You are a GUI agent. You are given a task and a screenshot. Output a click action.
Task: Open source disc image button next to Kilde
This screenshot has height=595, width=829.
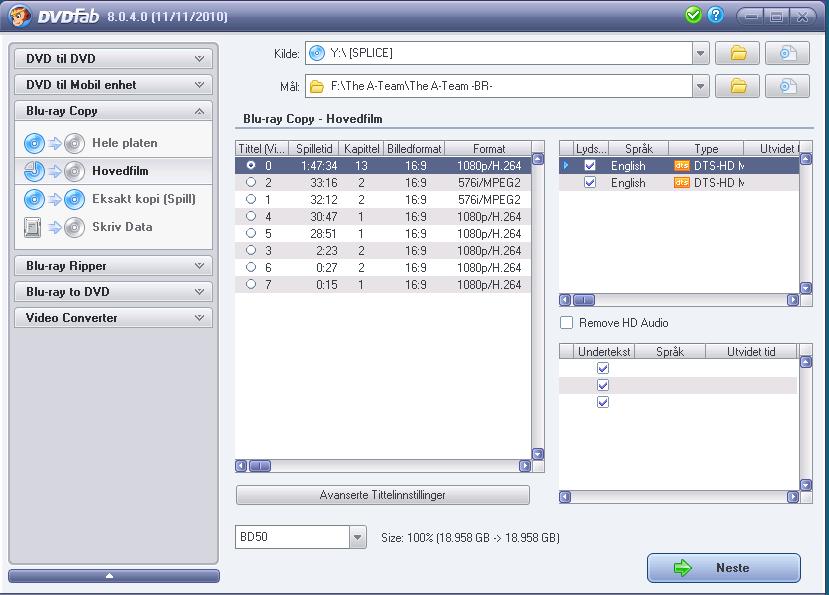pos(787,53)
